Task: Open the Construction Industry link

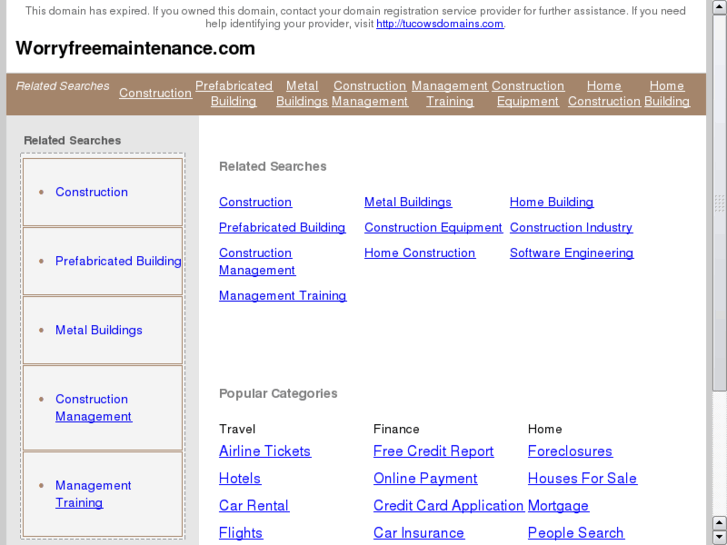Action: (x=571, y=227)
